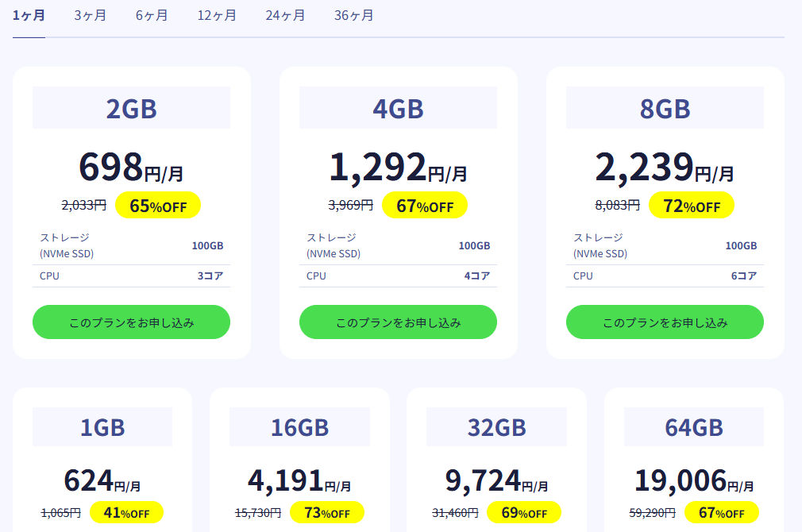Viewport: 802px width, 532px height.
Task: Apply for the 2GB plan
Action: click(131, 322)
